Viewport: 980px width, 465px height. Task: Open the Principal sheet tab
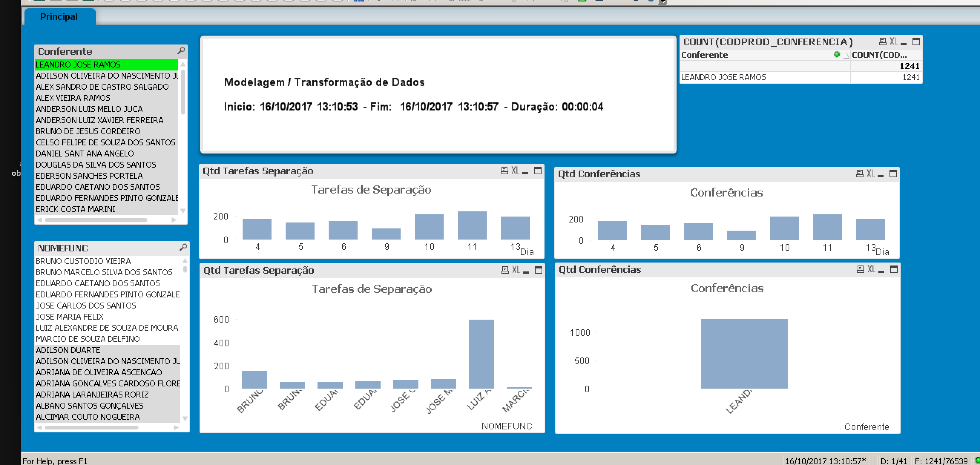pyautogui.click(x=59, y=17)
